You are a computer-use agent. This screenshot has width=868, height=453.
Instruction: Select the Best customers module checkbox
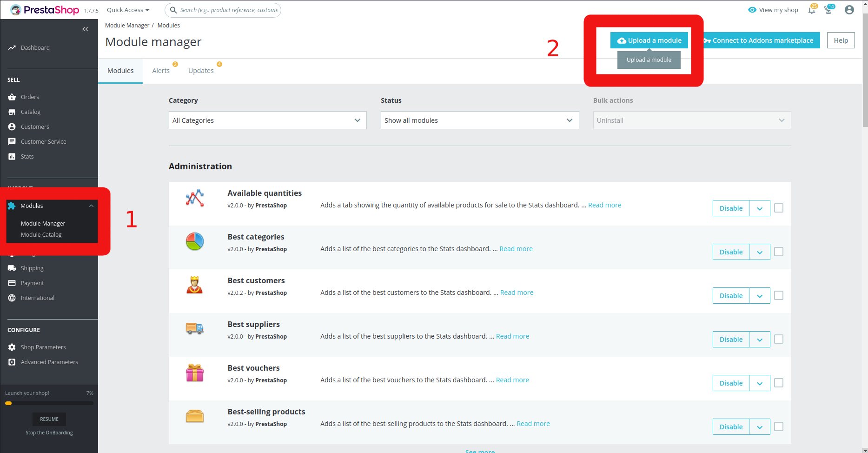pyautogui.click(x=779, y=295)
